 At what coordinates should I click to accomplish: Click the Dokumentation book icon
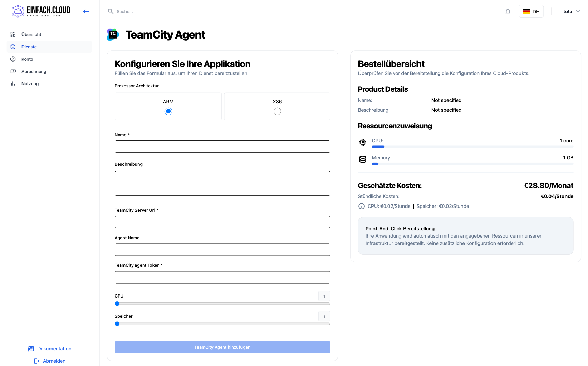pyautogui.click(x=31, y=349)
